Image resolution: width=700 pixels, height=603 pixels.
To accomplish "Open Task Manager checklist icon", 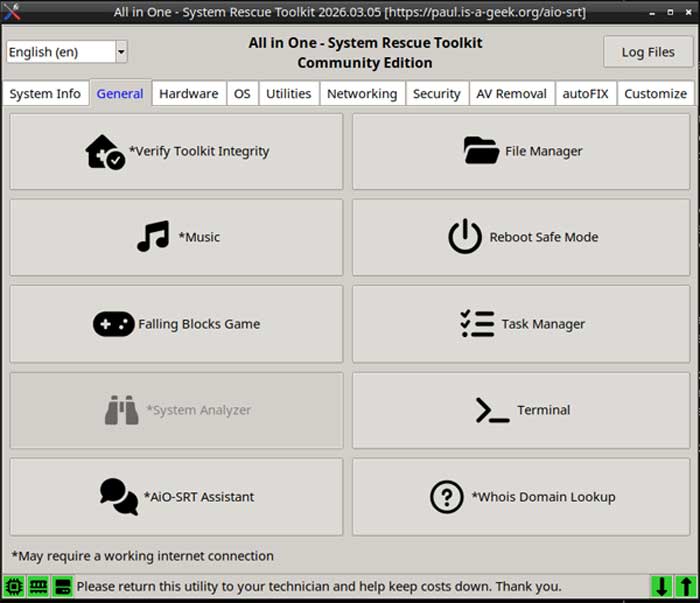I will click(x=477, y=324).
